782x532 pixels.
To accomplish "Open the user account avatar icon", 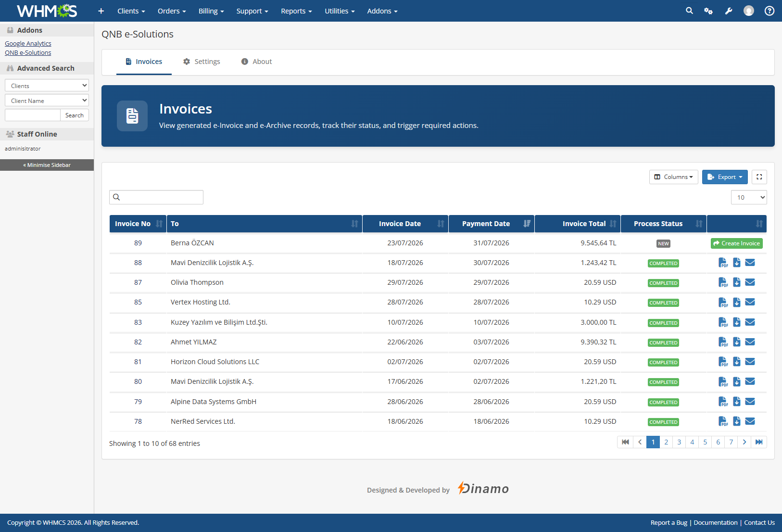I will 749,11.
